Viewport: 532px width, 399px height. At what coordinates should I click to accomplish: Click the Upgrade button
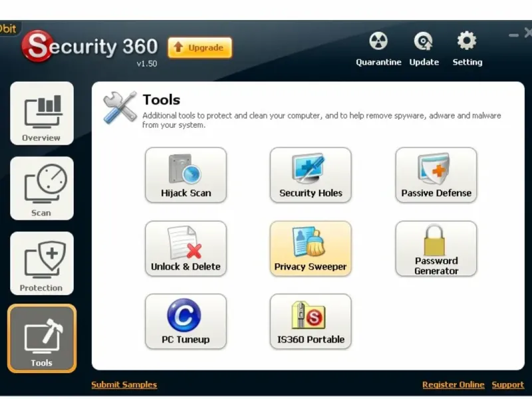[x=200, y=48]
